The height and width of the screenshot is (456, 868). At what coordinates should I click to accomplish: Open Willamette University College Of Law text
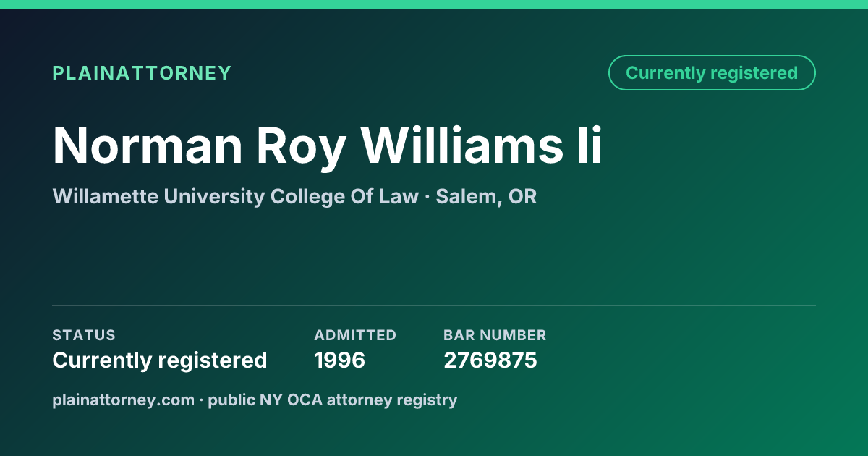pos(235,196)
